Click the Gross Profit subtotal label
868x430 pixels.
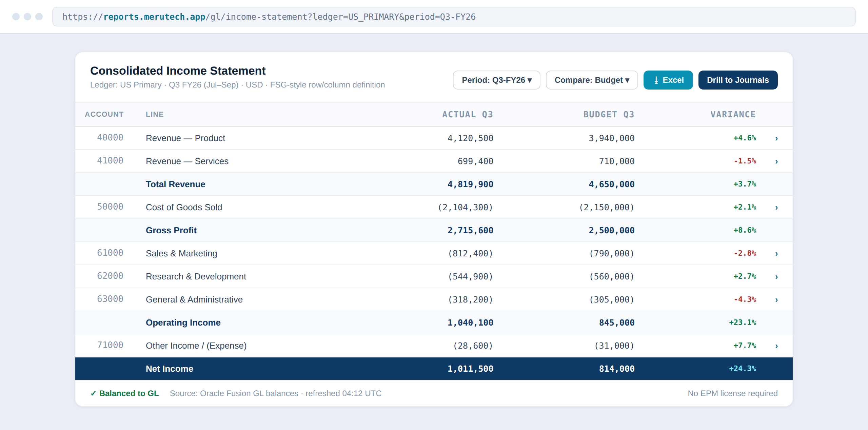click(x=171, y=230)
